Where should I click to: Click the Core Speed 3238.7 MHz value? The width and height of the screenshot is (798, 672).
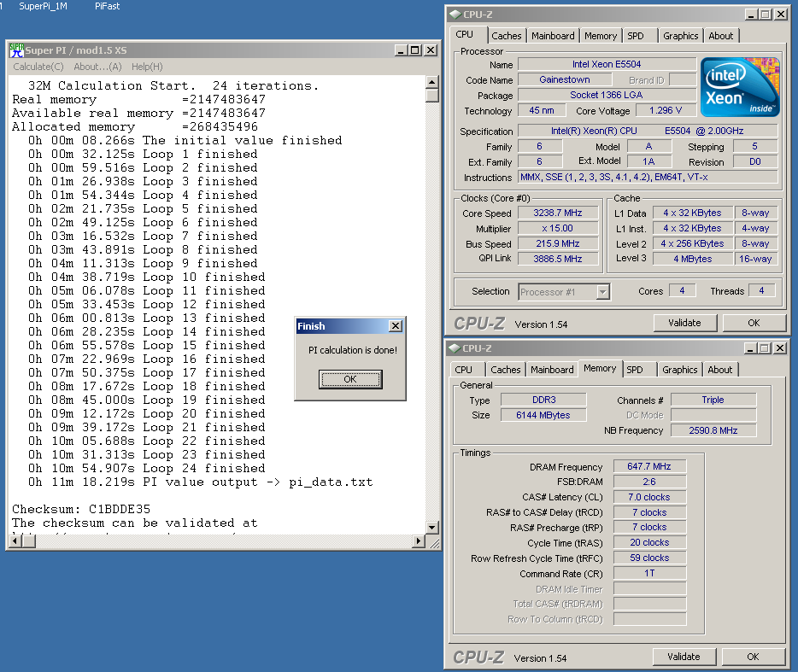[558, 213]
